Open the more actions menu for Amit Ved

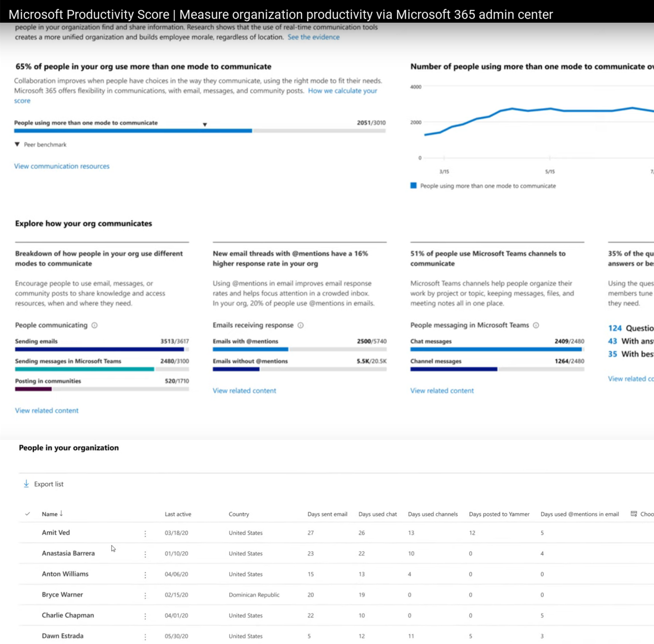click(x=145, y=534)
